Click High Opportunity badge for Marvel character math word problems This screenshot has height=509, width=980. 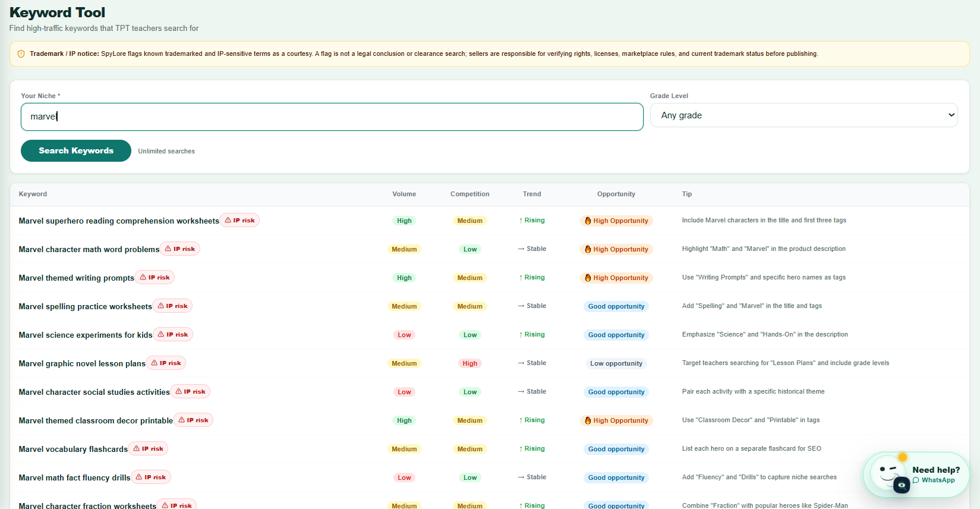pyautogui.click(x=616, y=249)
